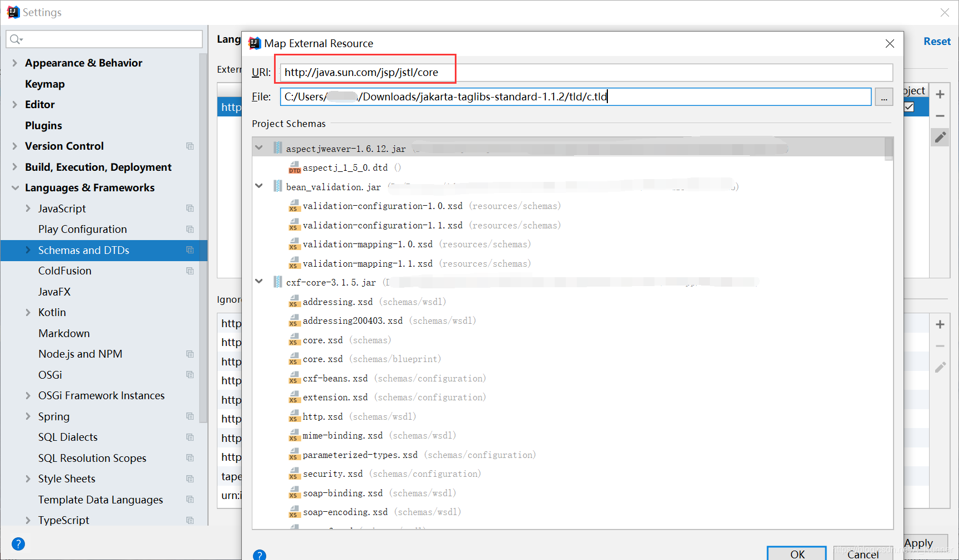Click the project-level icon next to OSGi

click(x=190, y=375)
